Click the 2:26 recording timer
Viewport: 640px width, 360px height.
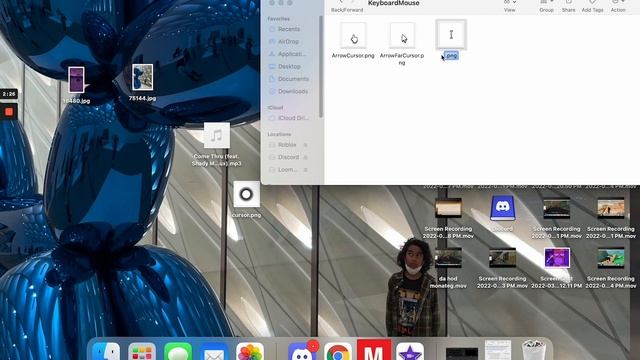9,94
